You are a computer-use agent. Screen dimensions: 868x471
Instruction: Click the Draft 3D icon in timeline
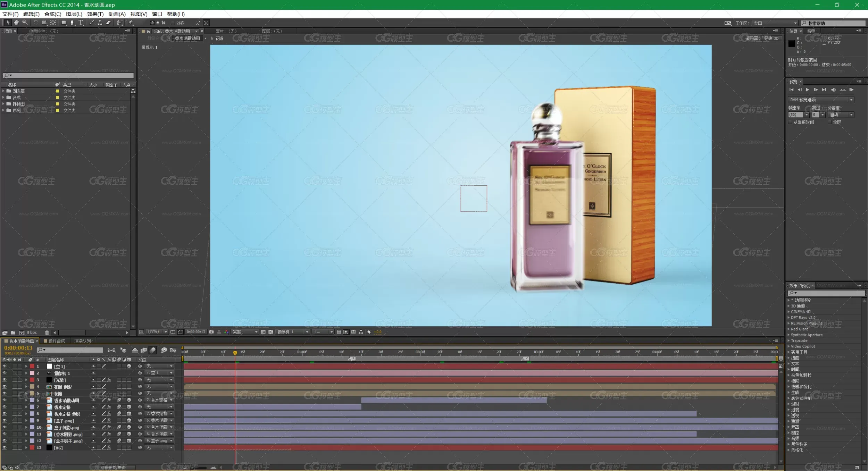123,350
